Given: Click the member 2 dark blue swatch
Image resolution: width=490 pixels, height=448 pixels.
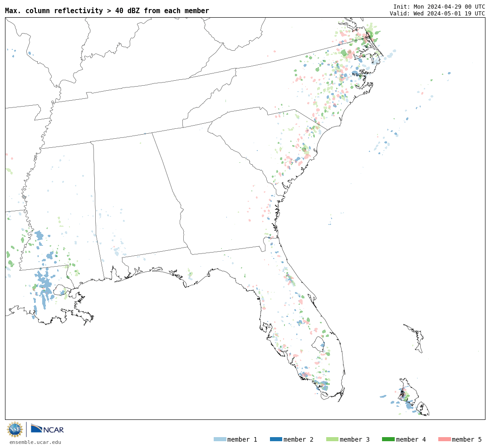Looking at the screenshot, I should (x=276, y=439).
